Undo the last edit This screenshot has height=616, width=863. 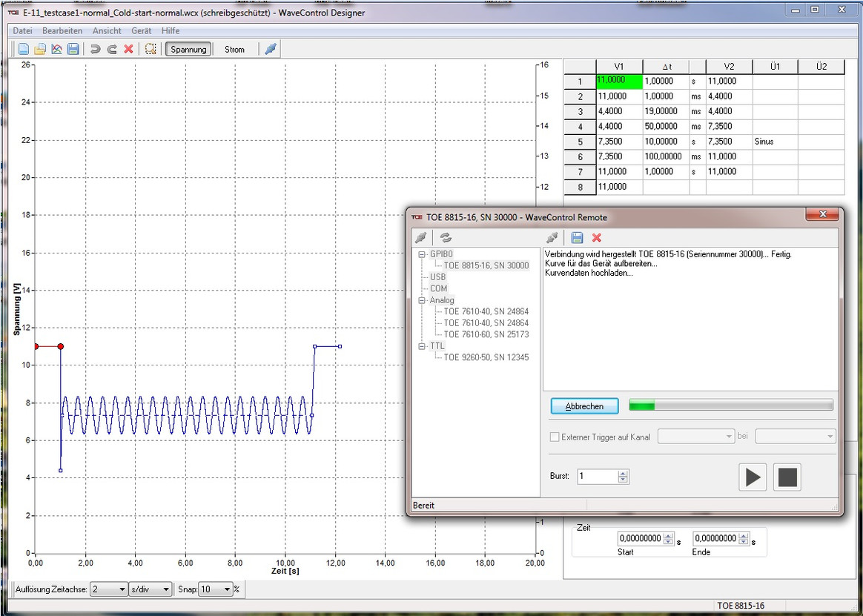(x=96, y=48)
